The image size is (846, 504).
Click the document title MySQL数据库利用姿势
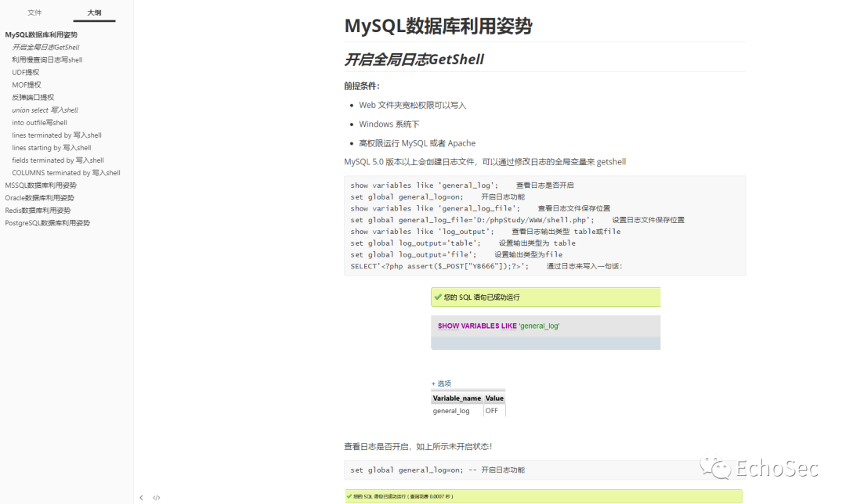(x=438, y=26)
